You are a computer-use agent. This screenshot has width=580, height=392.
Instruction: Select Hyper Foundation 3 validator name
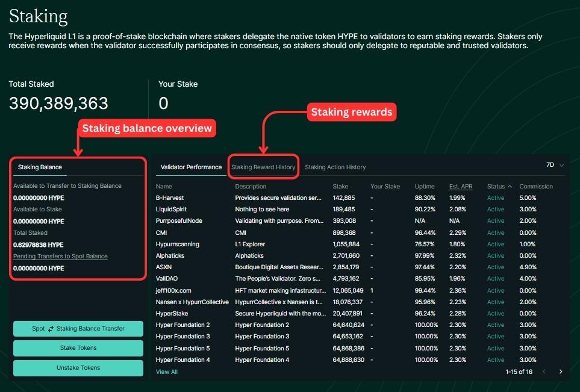(x=182, y=337)
